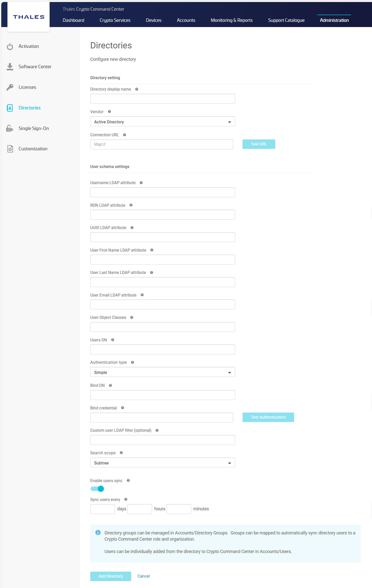Click the Cancel link
The width and height of the screenshot is (372, 588).
coord(144,576)
